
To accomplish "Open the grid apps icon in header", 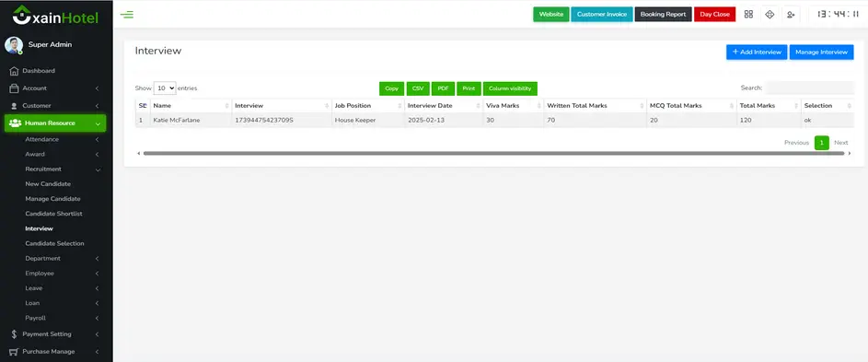I will [x=748, y=15].
